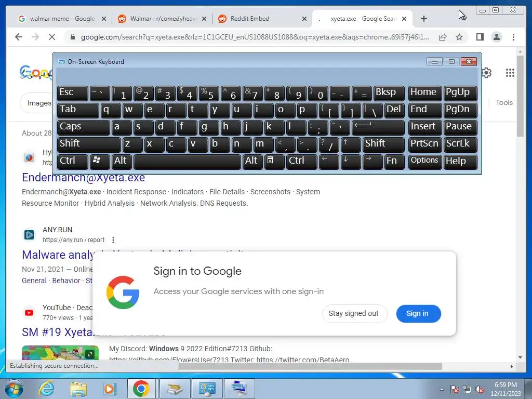Open more options for ANY.RUN result
Screen dimensions: 532x399
113,240
